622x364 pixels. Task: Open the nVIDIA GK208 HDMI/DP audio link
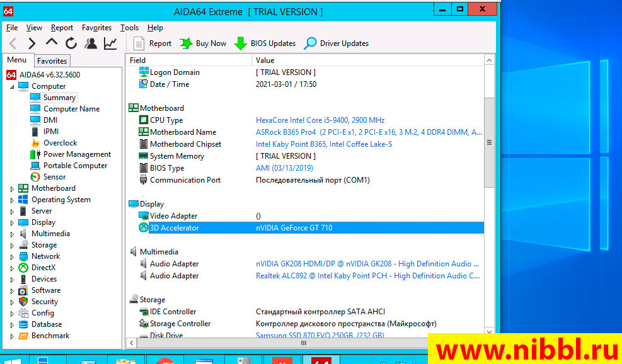click(x=367, y=264)
